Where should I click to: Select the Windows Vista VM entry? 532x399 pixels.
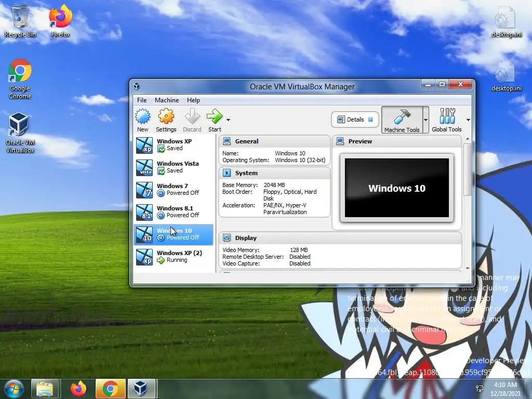point(174,167)
